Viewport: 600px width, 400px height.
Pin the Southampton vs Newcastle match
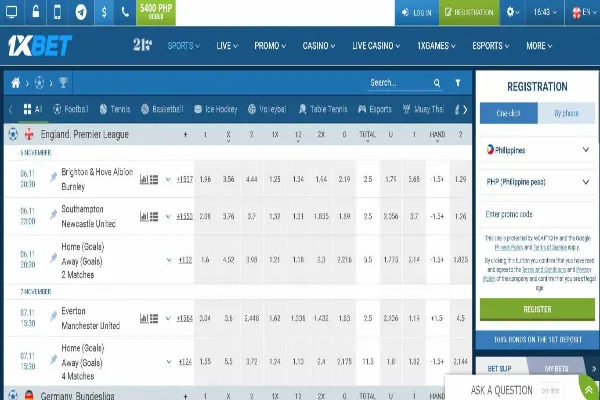[x=53, y=215]
